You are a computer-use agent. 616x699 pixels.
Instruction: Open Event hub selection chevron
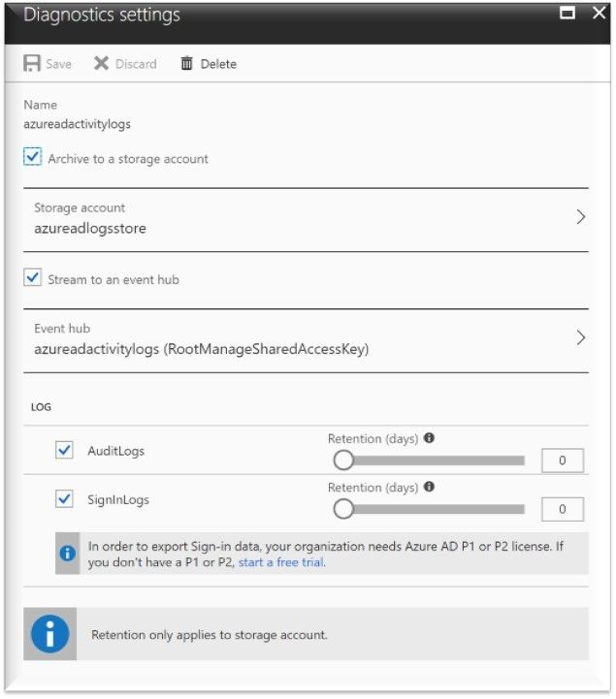click(580, 338)
